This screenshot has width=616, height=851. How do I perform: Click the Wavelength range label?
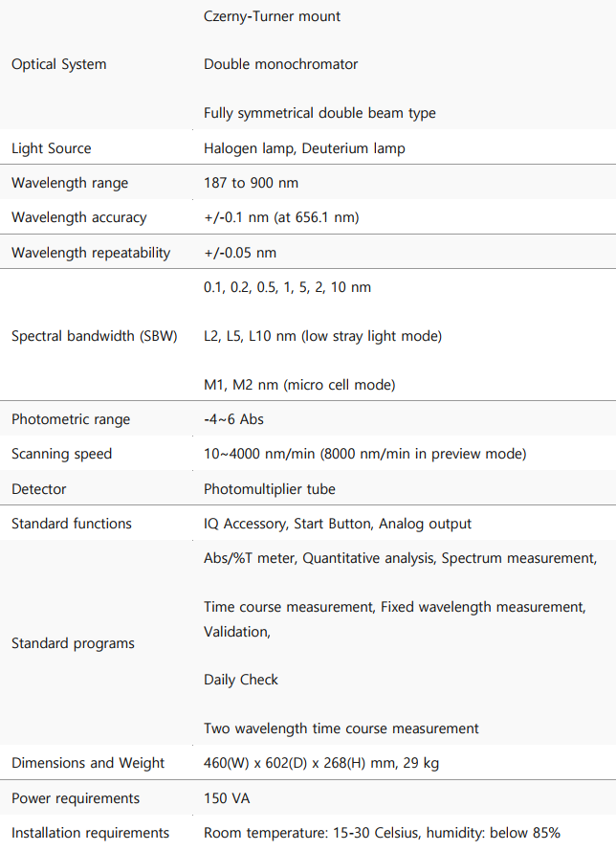coord(70,183)
